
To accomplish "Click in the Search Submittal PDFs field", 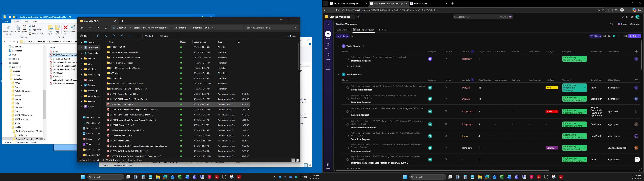I will pyautogui.click(x=271, y=28).
